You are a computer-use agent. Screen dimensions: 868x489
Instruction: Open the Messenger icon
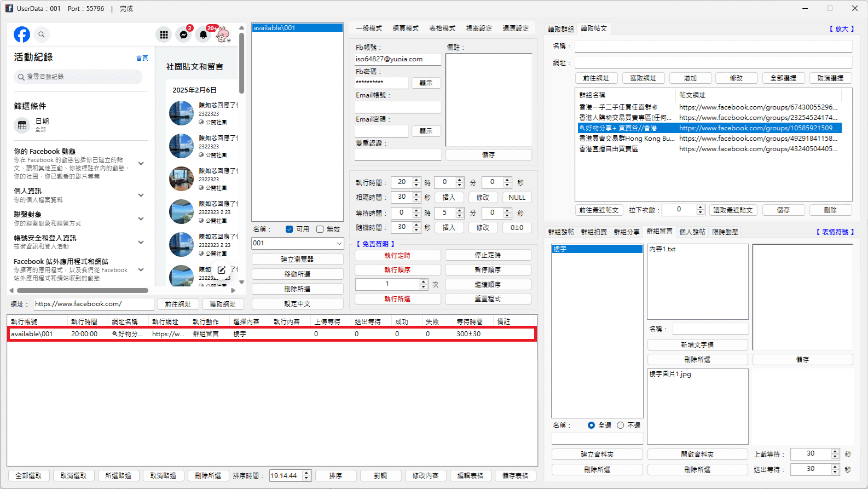184,34
